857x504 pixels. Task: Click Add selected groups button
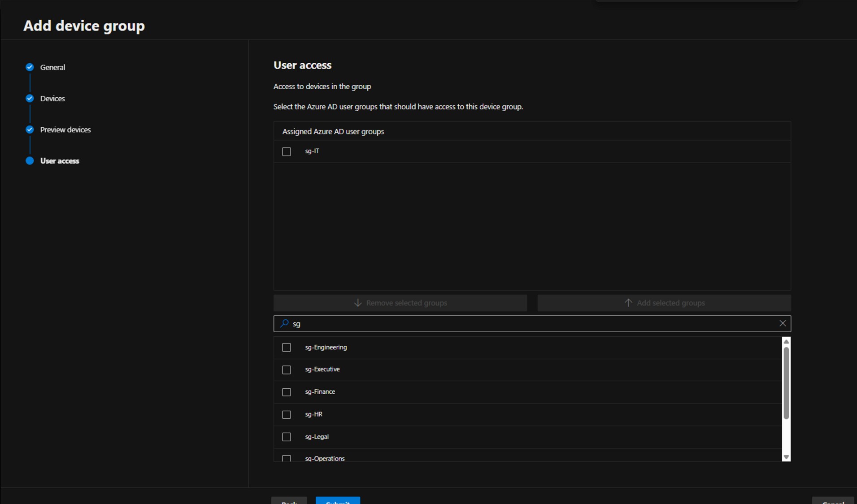tap(664, 303)
